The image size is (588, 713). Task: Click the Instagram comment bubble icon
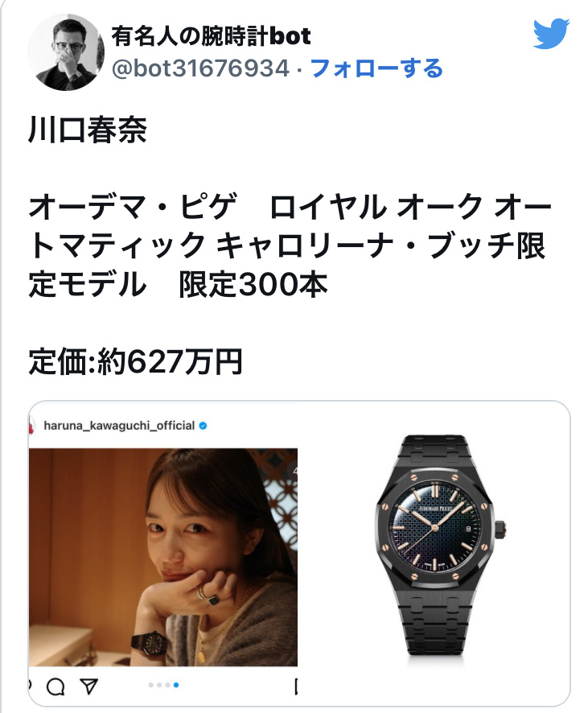tap(56, 686)
